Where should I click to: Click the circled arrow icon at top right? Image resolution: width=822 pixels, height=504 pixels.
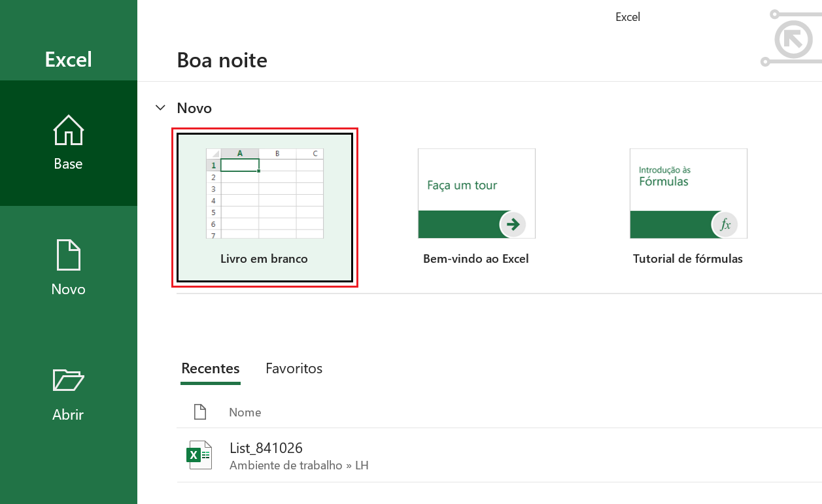pos(792,39)
